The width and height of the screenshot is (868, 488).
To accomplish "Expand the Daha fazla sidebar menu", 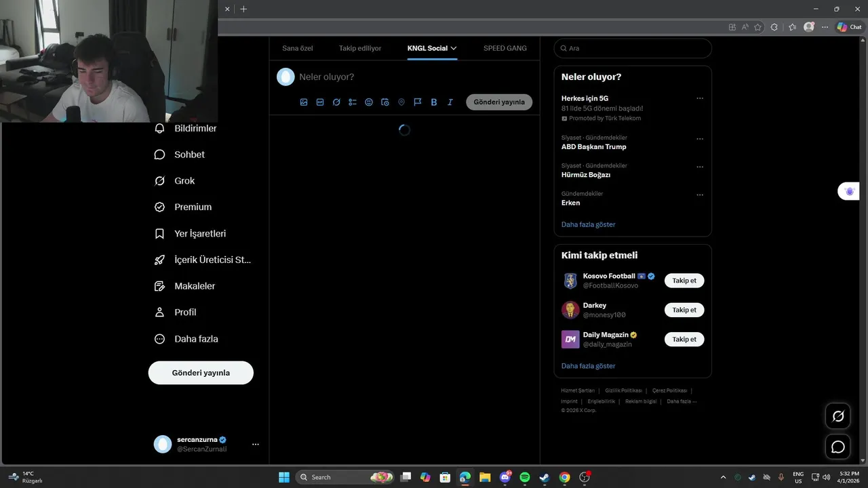I will pos(187,339).
